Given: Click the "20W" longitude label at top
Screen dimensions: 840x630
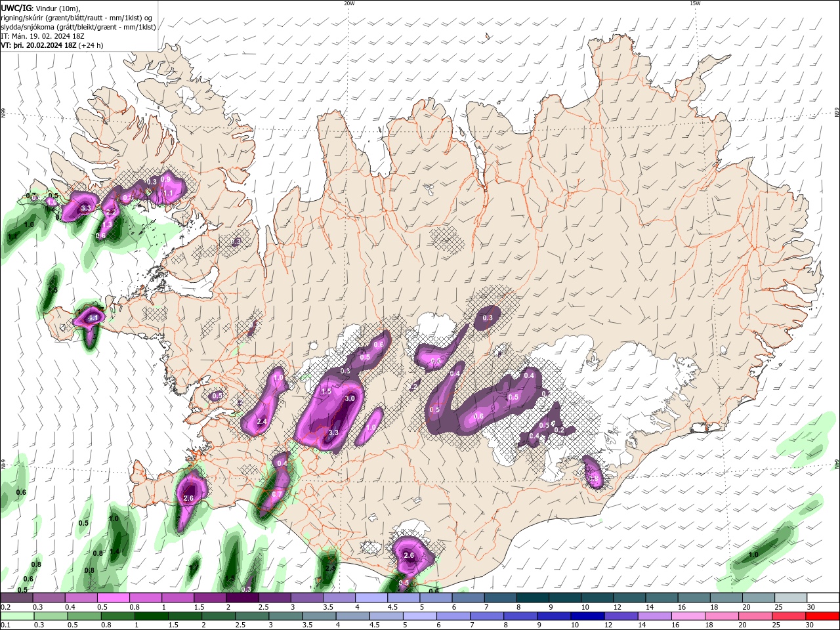Looking at the screenshot, I should 349,3.
